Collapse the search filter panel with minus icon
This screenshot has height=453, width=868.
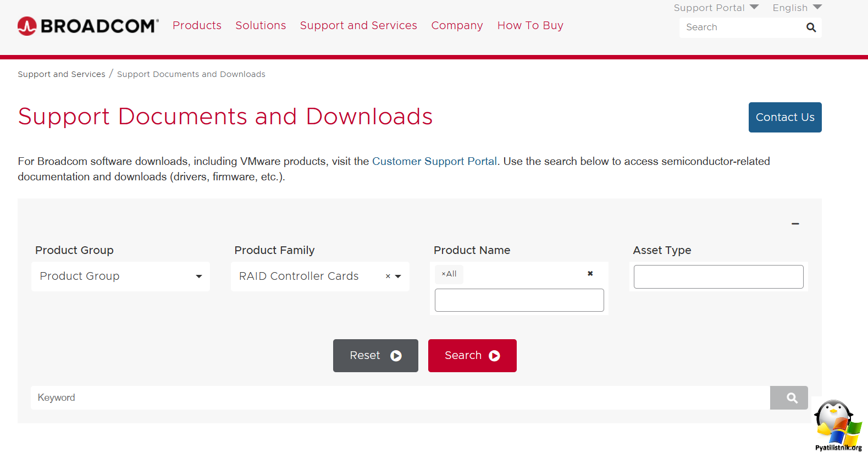tap(795, 224)
